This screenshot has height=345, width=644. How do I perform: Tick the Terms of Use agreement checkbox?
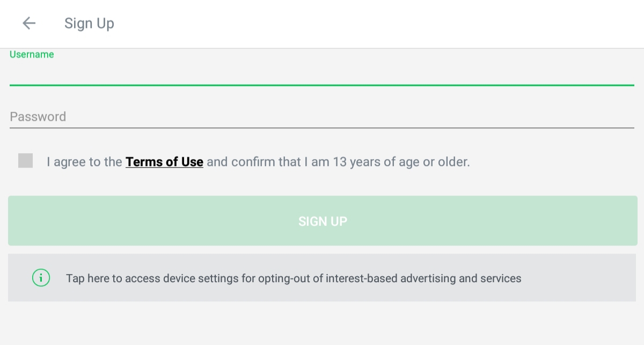click(x=25, y=161)
